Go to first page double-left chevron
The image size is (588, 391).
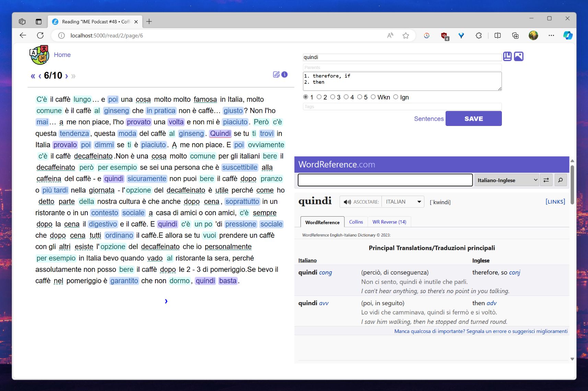pos(33,76)
